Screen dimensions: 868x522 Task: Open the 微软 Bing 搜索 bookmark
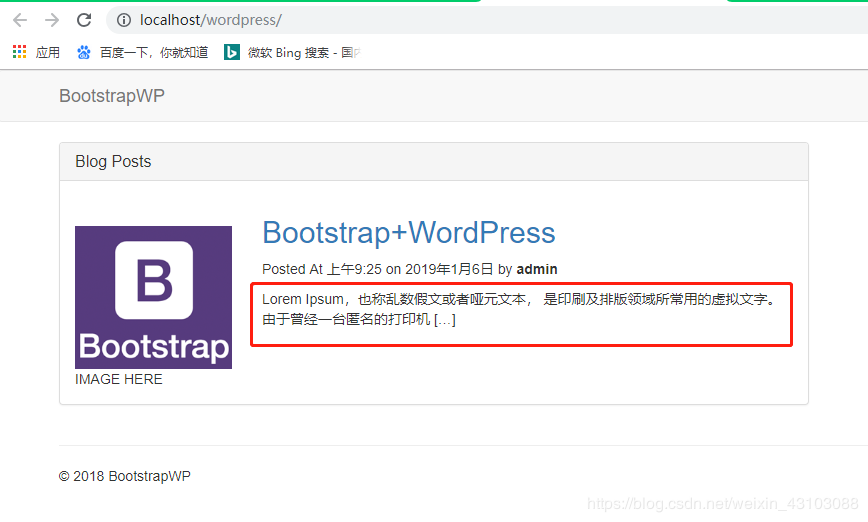pos(304,53)
